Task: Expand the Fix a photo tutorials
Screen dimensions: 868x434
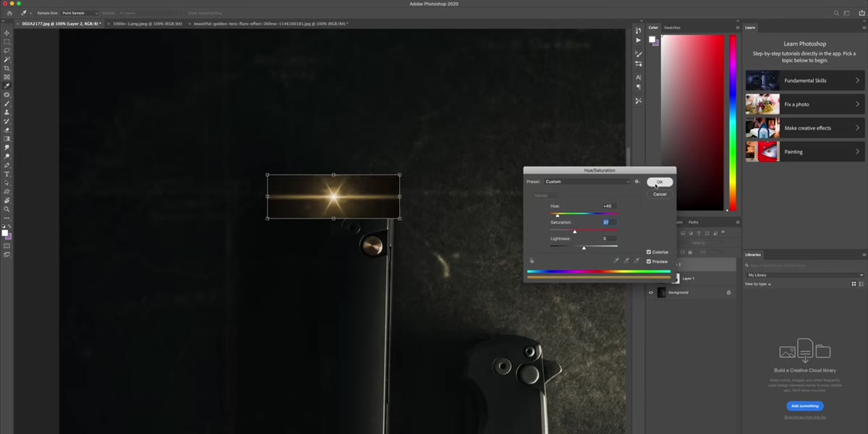Action: tap(804, 104)
